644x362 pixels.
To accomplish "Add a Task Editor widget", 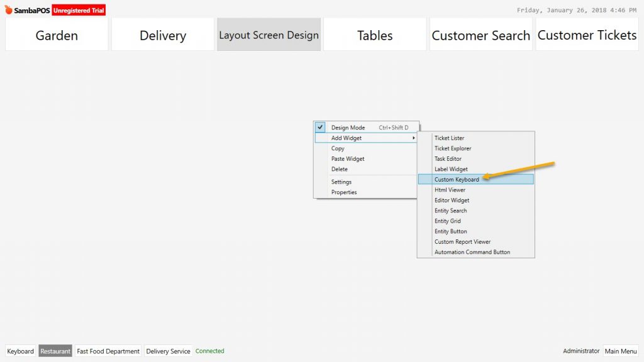I will pos(475,158).
